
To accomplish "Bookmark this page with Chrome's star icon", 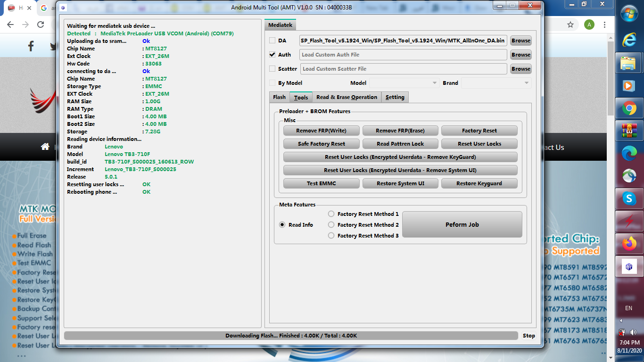I will (570, 25).
